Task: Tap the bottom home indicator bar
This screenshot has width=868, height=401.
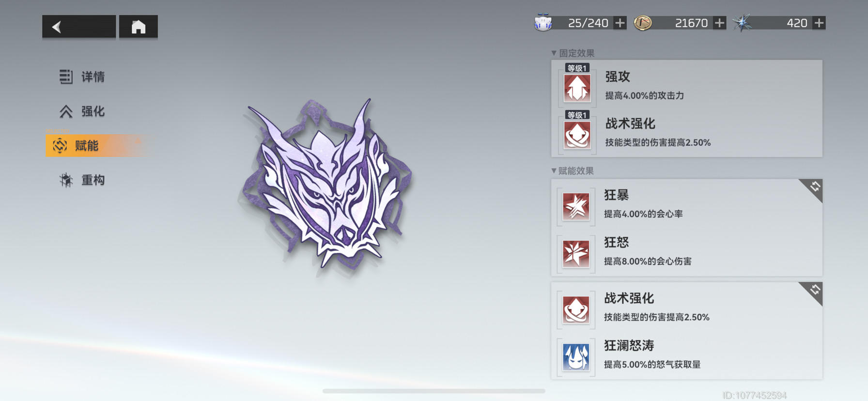Action: coord(434,391)
